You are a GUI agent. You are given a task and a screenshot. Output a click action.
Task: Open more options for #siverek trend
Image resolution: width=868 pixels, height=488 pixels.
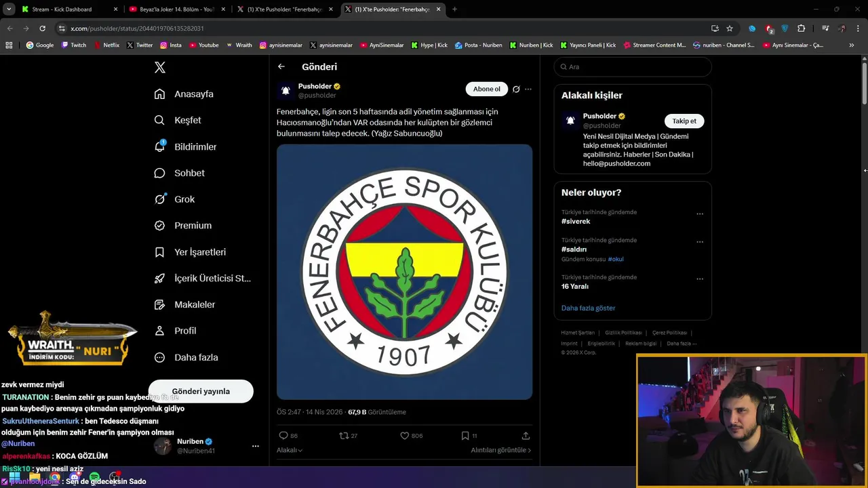tap(700, 213)
